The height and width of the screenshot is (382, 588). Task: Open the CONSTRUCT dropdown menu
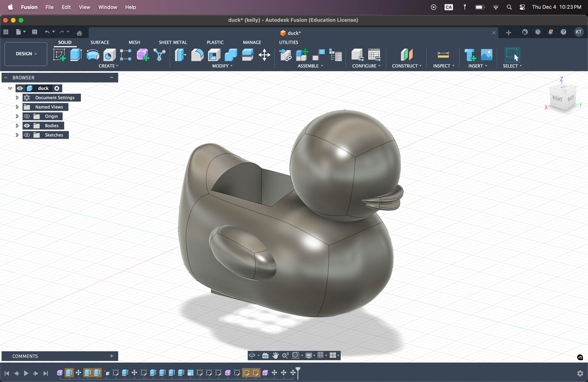point(407,66)
